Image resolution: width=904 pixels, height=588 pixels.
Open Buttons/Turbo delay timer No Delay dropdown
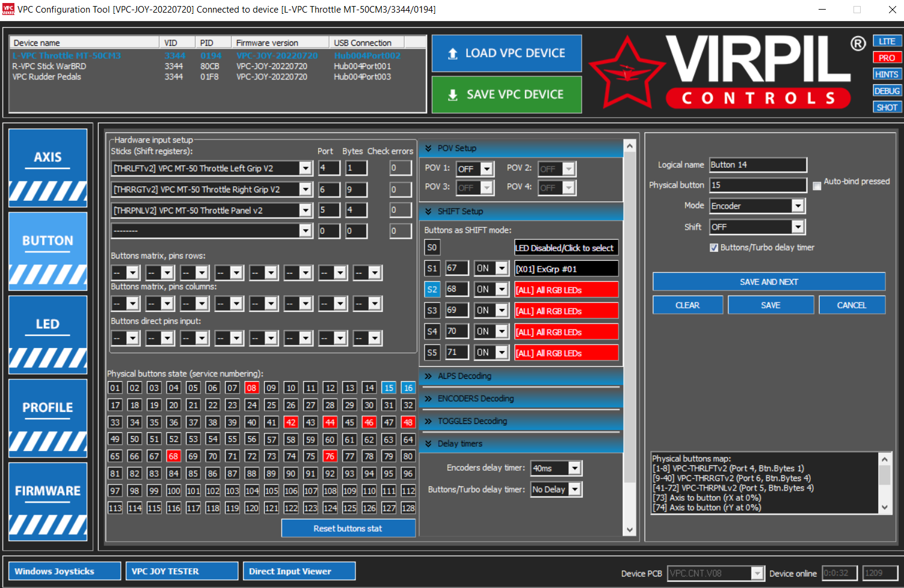[575, 489]
